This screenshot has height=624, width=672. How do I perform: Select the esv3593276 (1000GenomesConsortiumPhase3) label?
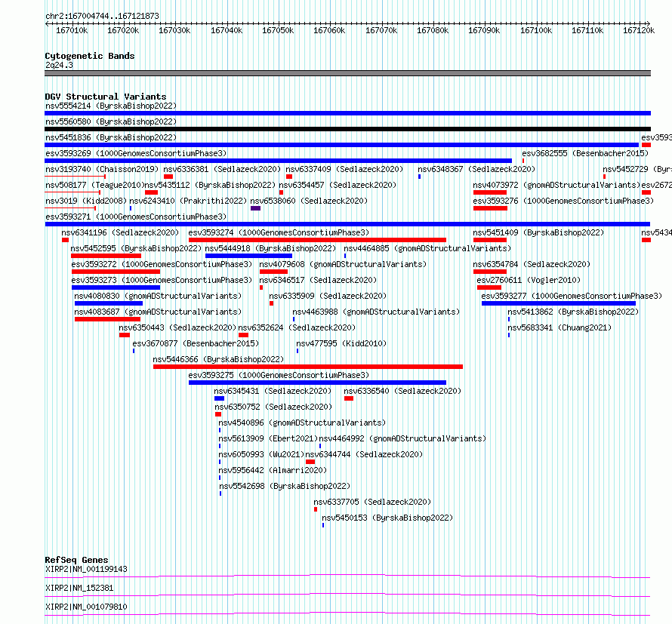tap(563, 201)
